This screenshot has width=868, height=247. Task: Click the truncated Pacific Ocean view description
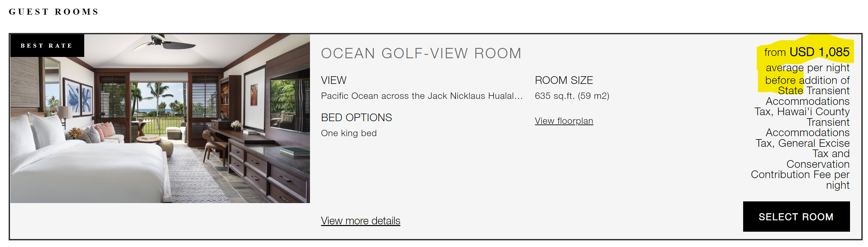(x=422, y=96)
